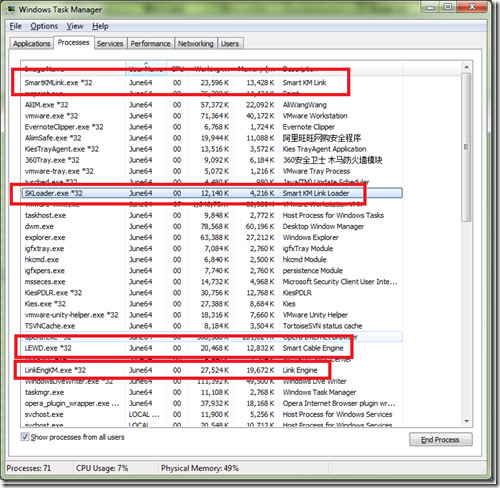Select the explorer.exe process
500x488 pixels.
pos(212,237)
